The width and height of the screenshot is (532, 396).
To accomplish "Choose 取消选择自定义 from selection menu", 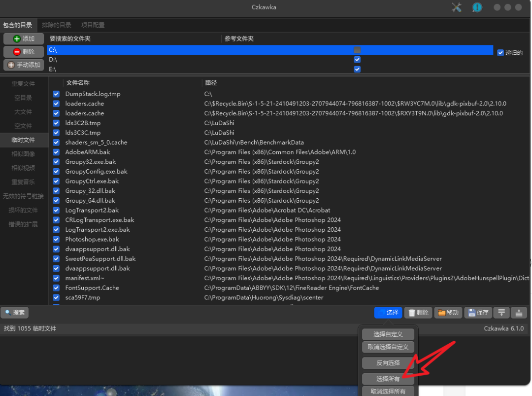I will (x=388, y=347).
